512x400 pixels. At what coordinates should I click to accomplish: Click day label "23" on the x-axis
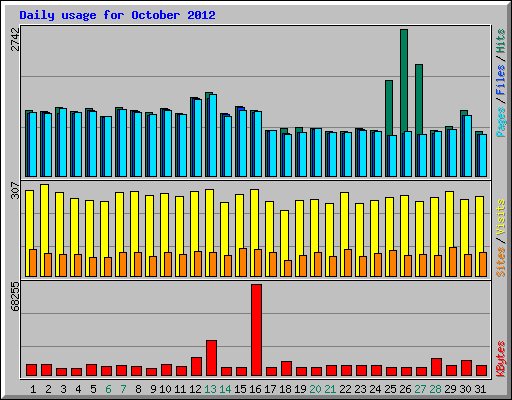coord(360,389)
